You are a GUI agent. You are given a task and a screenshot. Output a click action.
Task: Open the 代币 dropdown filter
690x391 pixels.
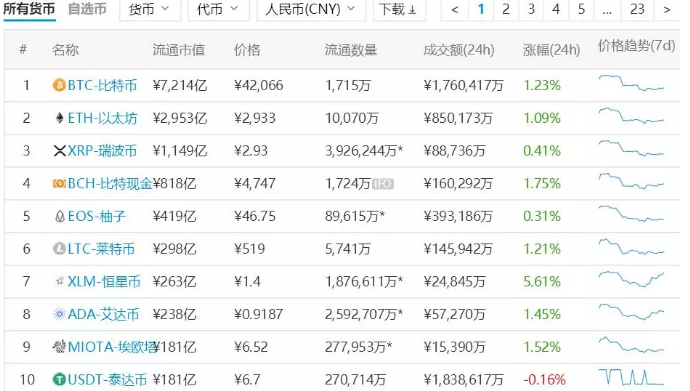(218, 9)
